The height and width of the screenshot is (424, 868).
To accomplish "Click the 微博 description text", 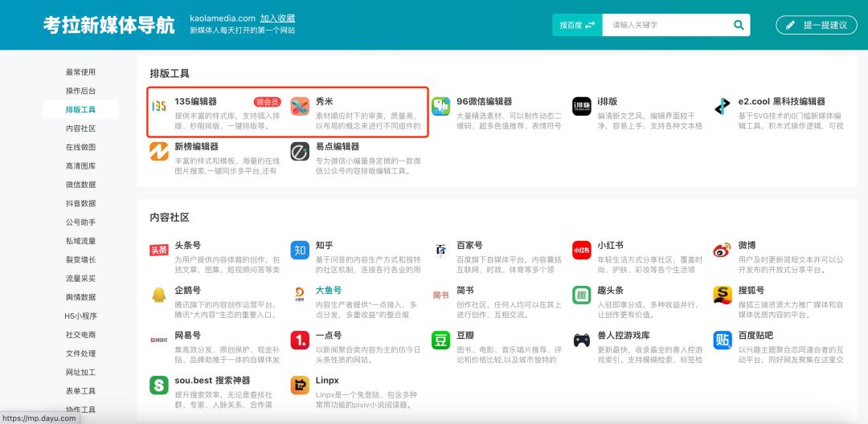I will [791, 264].
